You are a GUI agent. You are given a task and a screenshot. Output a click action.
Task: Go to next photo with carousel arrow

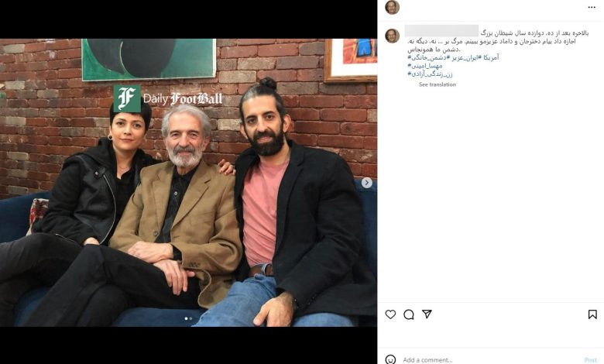tap(367, 183)
